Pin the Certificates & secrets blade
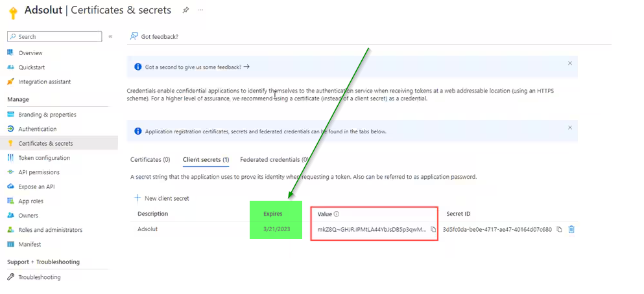This screenshot has height=294, width=644. point(185,10)
